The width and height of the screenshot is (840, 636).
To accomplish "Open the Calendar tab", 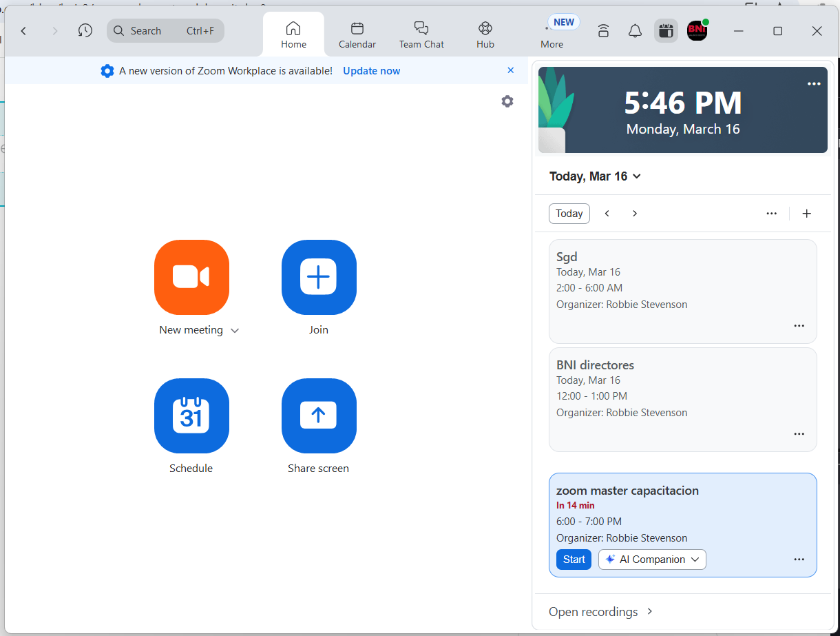I will click(357, 34).
